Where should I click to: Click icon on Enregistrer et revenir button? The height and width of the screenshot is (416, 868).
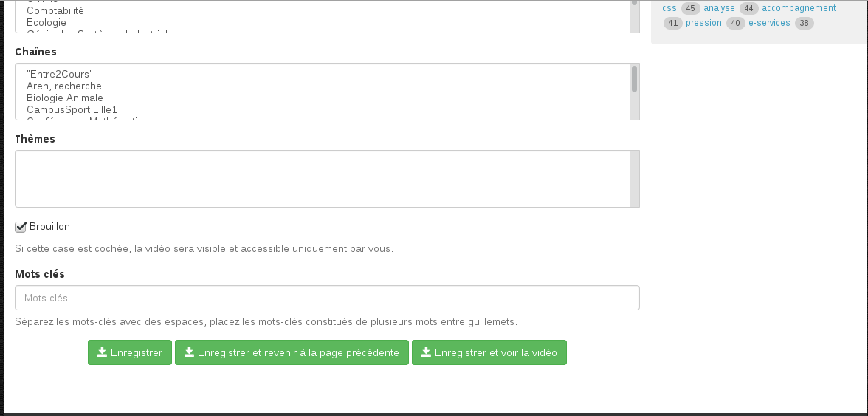coord(189,352)
